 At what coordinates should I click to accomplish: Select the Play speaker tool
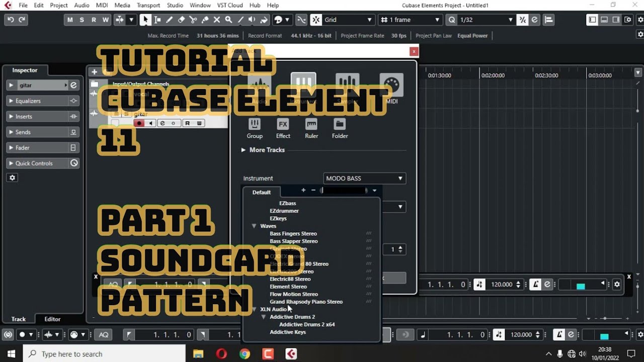(x=253, y=20)
